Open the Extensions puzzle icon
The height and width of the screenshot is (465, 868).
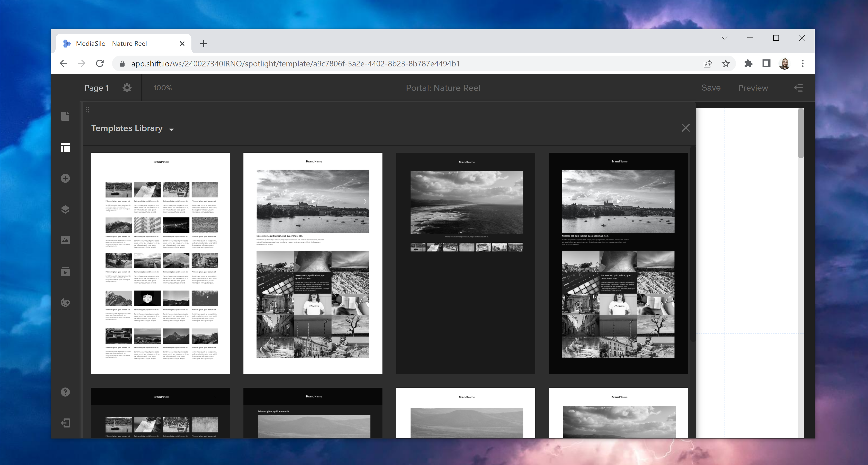tap(748, 64)
